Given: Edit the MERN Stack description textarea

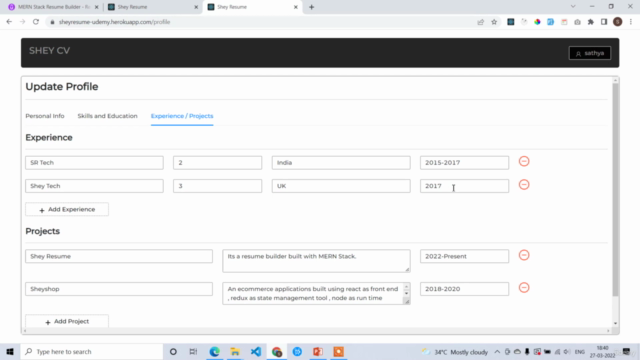Looking at the screenshot, I should 316,261.
